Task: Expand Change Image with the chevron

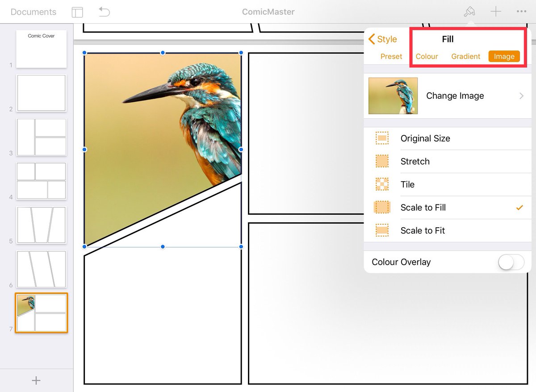Action: point(521,96)
